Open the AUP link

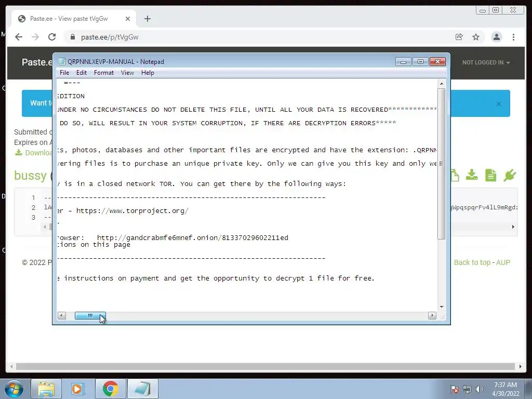[503, 262]
